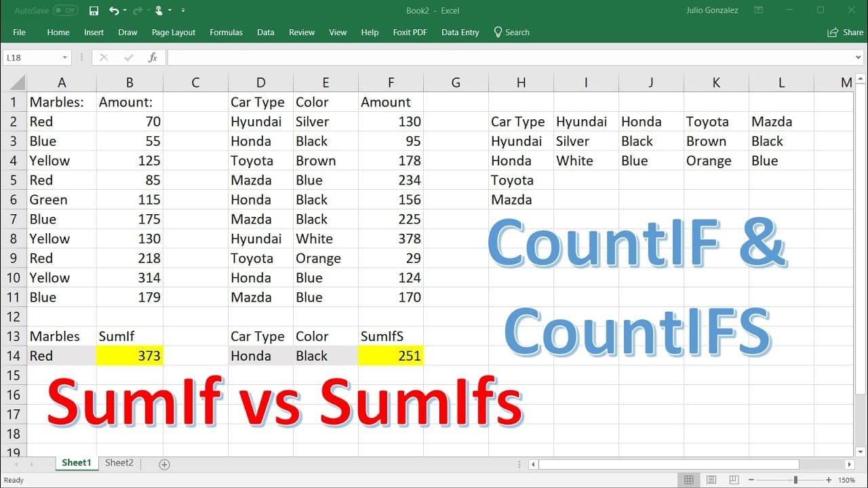Click the Insert Function fx icon
868x488 pixels.
(x=153, y=58)
